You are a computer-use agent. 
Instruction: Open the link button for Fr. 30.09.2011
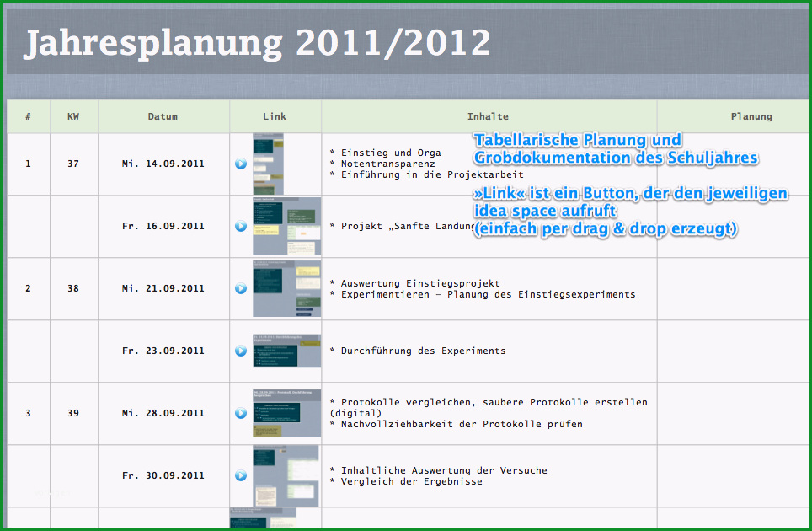click(x=241, y=475)
